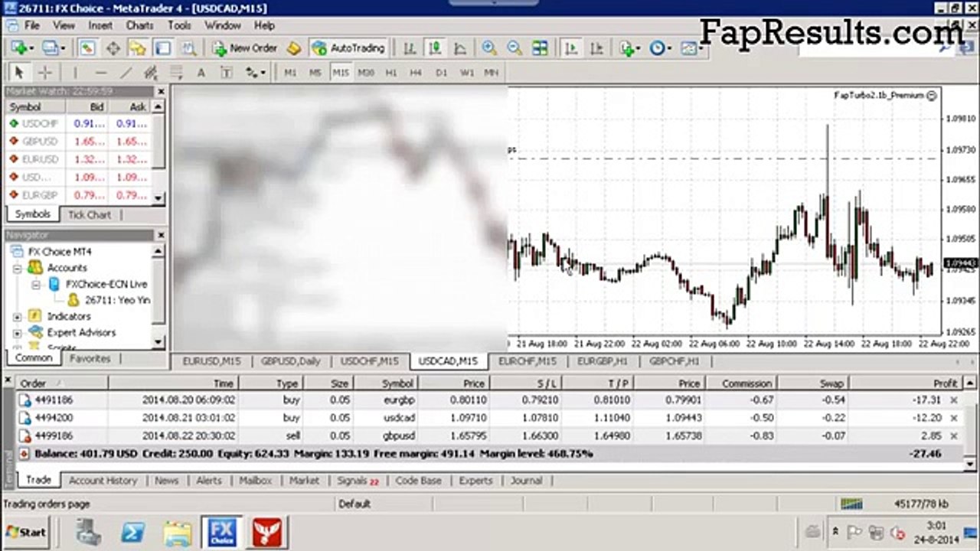The width and height of the screenshot is (980, 551).
Task: Switch to the GBPCHF,H1 chart tab
Action: 674,361
